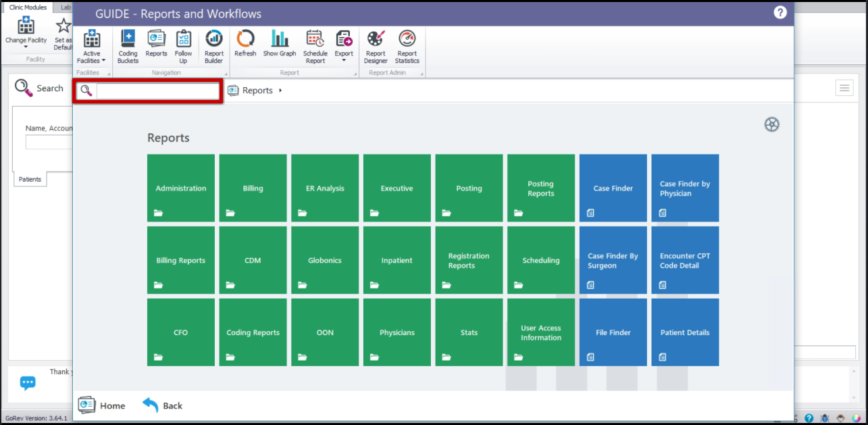Open the Posting folder tile
The height and width of the screenshot is (425, 868).
(469, 188)
